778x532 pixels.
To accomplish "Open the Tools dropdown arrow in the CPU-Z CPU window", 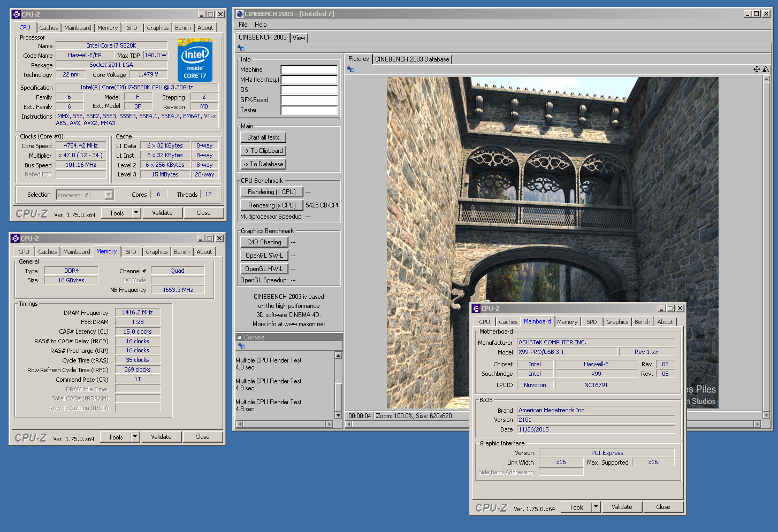I will (136, 213).
